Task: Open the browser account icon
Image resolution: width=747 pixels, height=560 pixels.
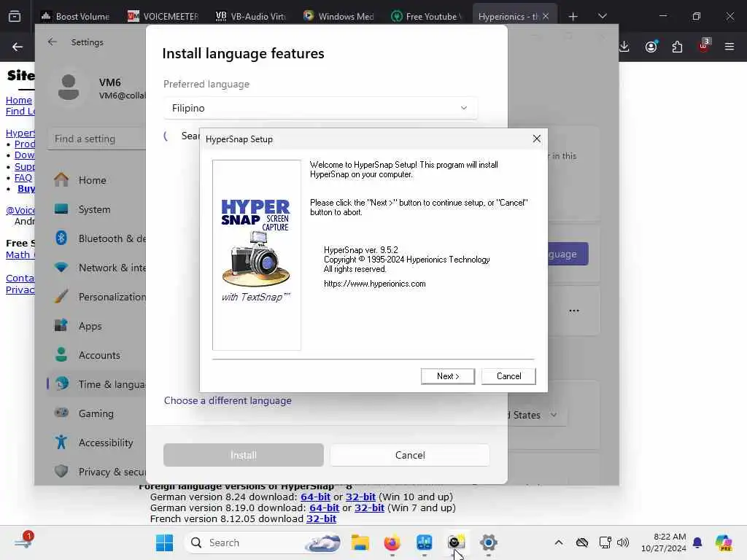Action: point(651,47)
